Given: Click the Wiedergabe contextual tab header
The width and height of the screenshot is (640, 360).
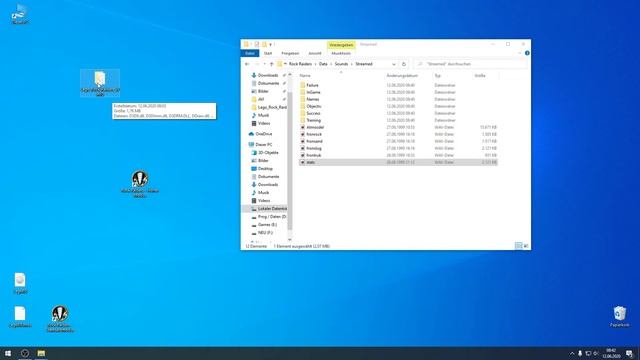Looking at the screenshot, I should pyautogui.click(x=341, y=44).
